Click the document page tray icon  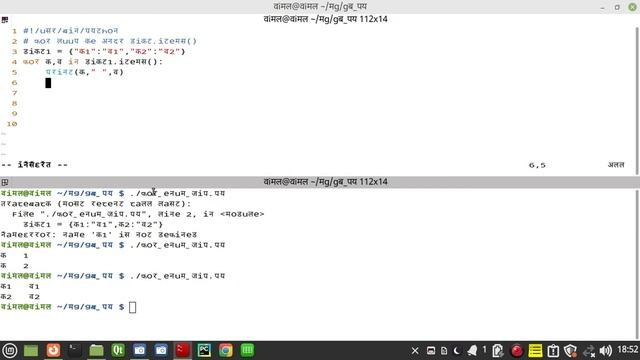point(444,351)
